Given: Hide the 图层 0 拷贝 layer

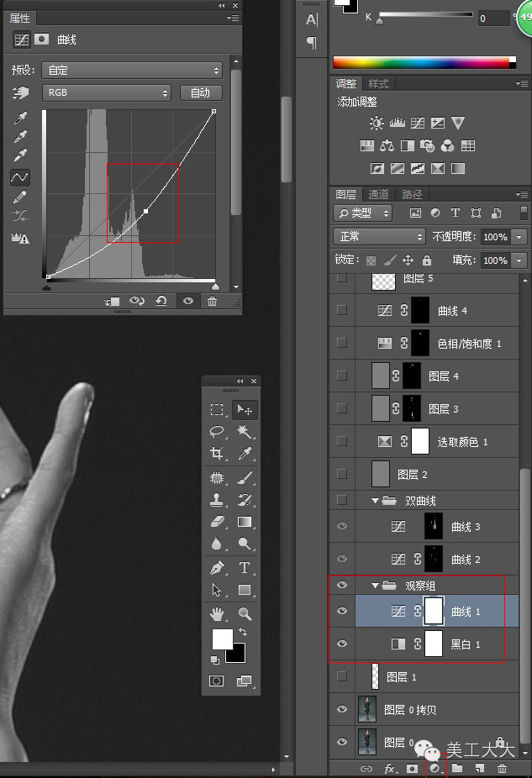Looking at the screenshot, I should pyautogui.click(x=342, y=709).
